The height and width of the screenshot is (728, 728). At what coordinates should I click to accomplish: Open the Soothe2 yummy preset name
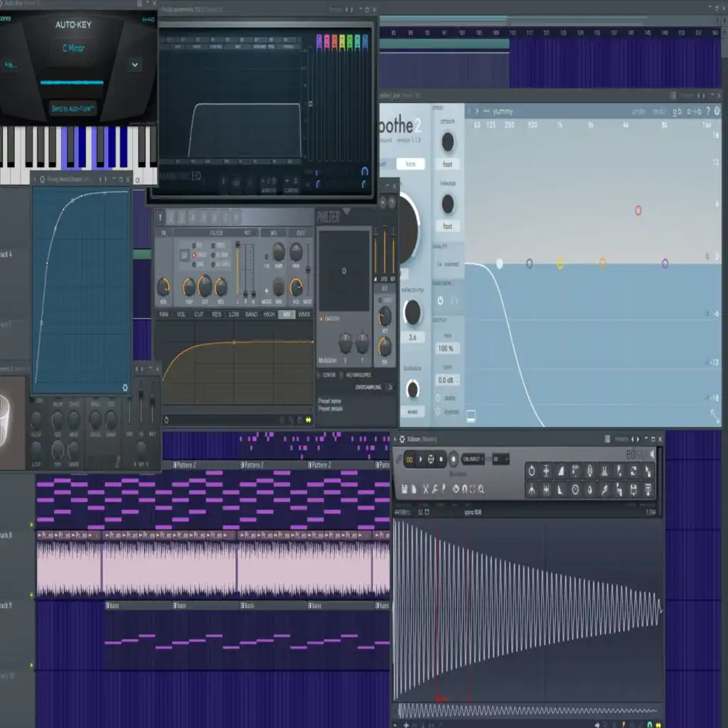[503, 112]
